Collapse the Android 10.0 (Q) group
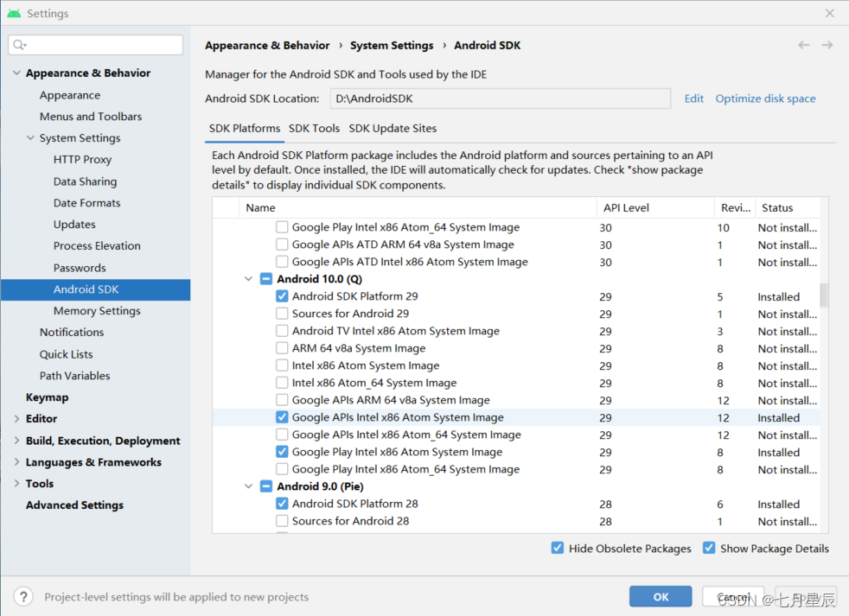849x616 pixels. tap(249, 279)
